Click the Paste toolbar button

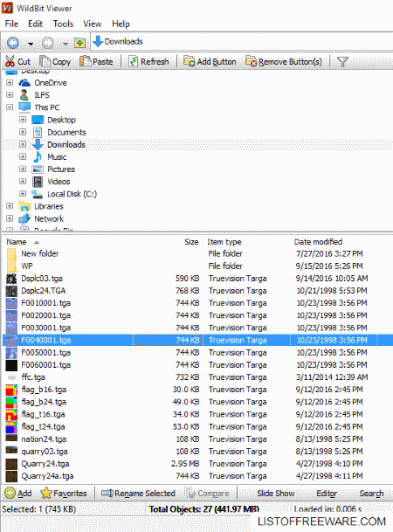point(96,61)
